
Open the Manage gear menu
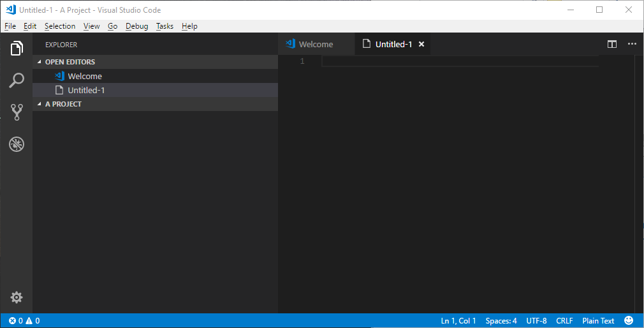pyautogui.click(x=17, y=297)
